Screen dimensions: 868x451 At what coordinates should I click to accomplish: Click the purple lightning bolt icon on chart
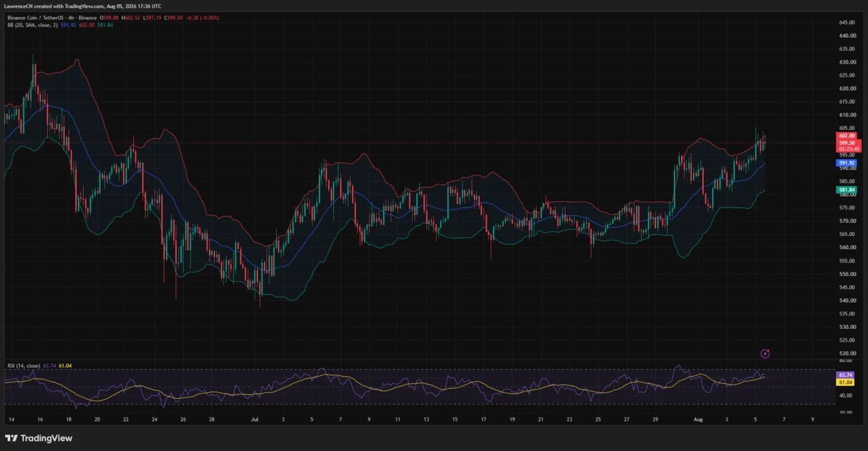click(765, 354)
